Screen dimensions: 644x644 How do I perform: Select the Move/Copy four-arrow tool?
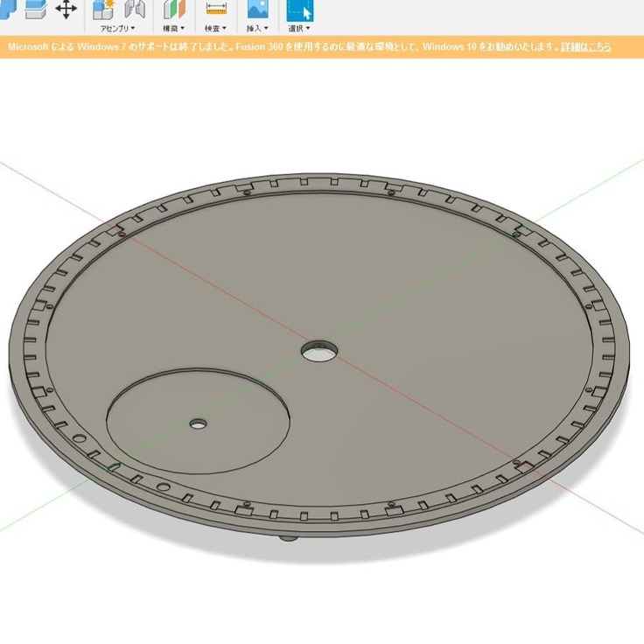click(x=66, y=9)
